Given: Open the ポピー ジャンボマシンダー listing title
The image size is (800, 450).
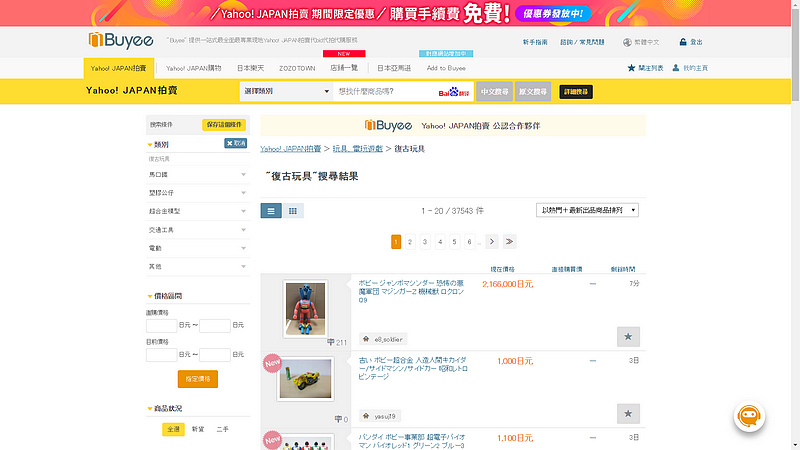Looking at the screenshot, I should tap(411, 291).
